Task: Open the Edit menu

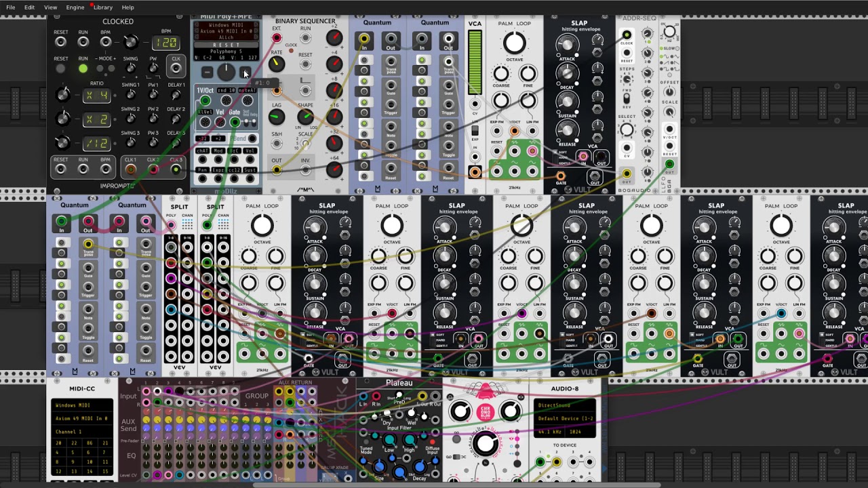Action: (29, 7)
